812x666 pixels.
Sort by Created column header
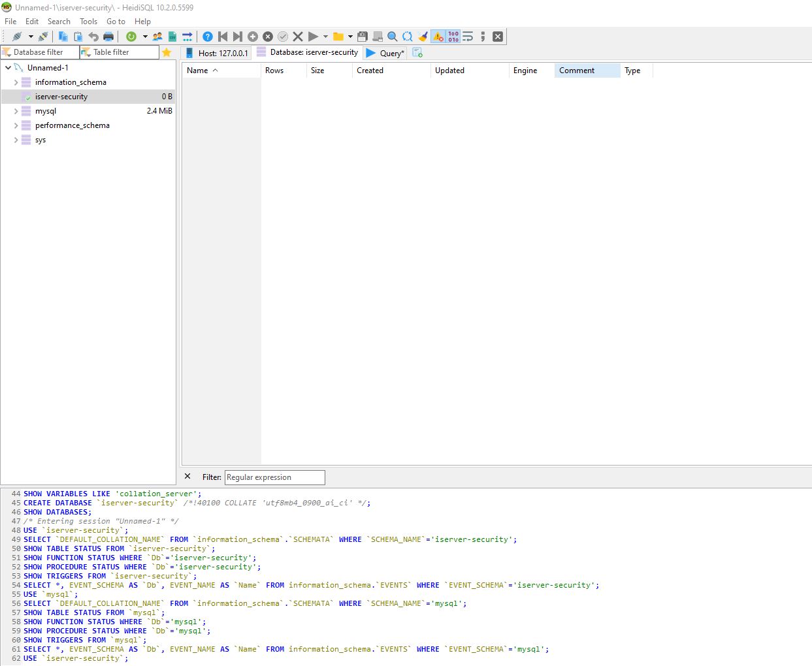click(391, 71)
